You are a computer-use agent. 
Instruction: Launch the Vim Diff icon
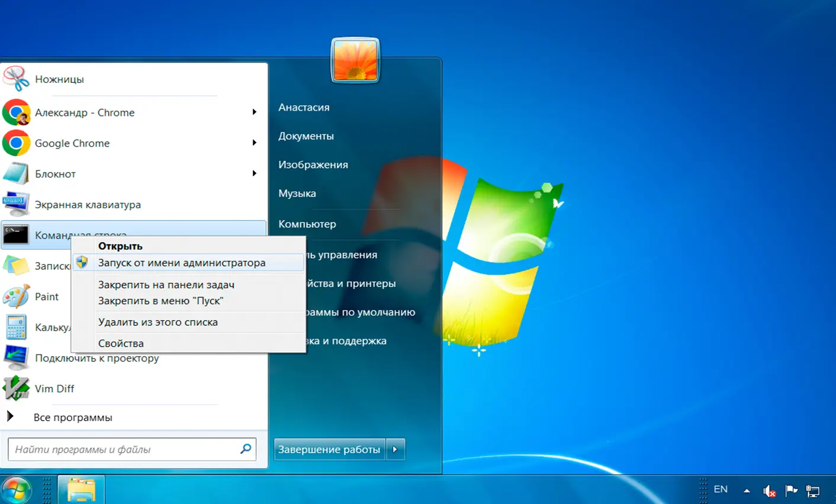16,388
